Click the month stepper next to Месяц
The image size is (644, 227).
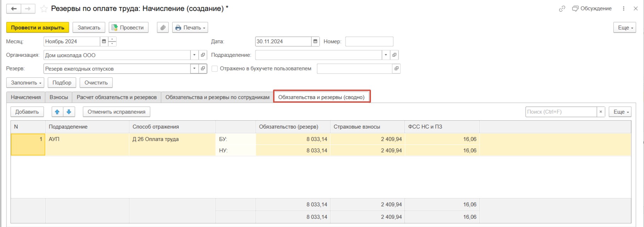[x=112, y=42]
